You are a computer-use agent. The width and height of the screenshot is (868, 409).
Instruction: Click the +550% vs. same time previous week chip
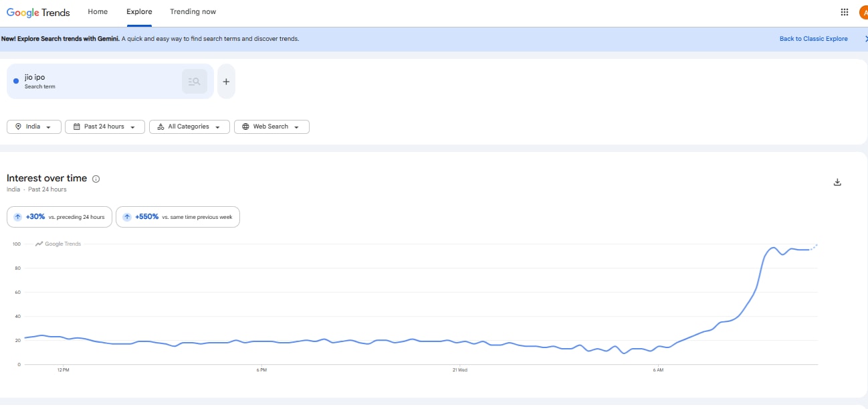[178, 217]
